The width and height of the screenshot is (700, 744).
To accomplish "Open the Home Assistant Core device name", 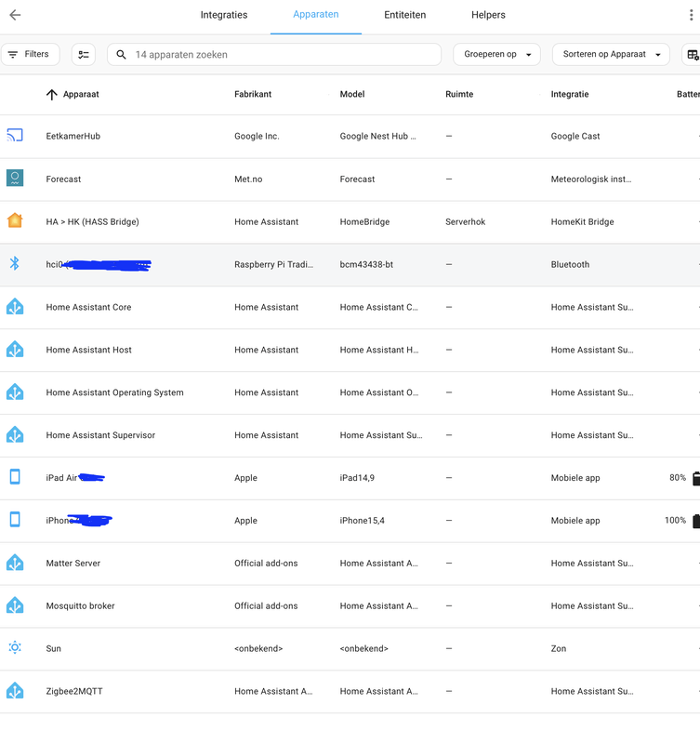I will point(88,307).
